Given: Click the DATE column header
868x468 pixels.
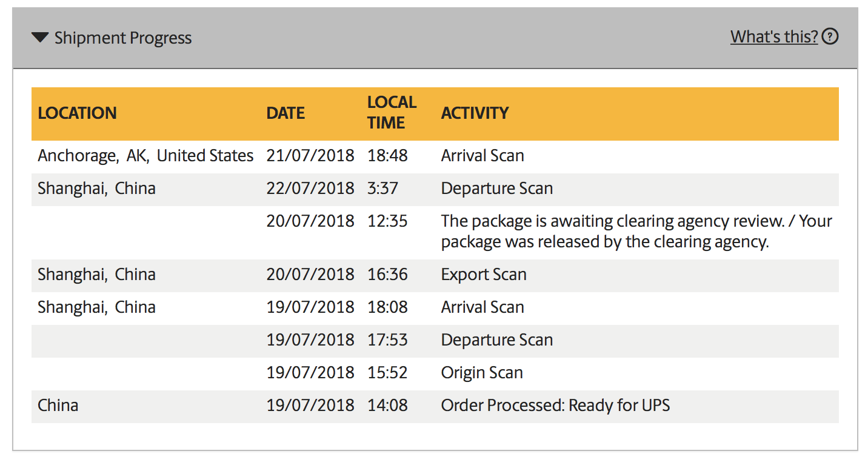Looking at the screenshot, I should coord(285,113).
